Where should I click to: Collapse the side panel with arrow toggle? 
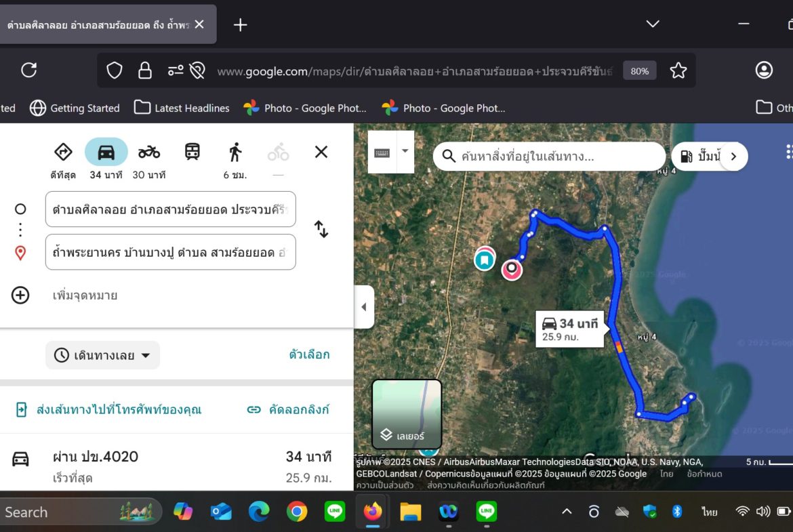[x=363, y=307]
